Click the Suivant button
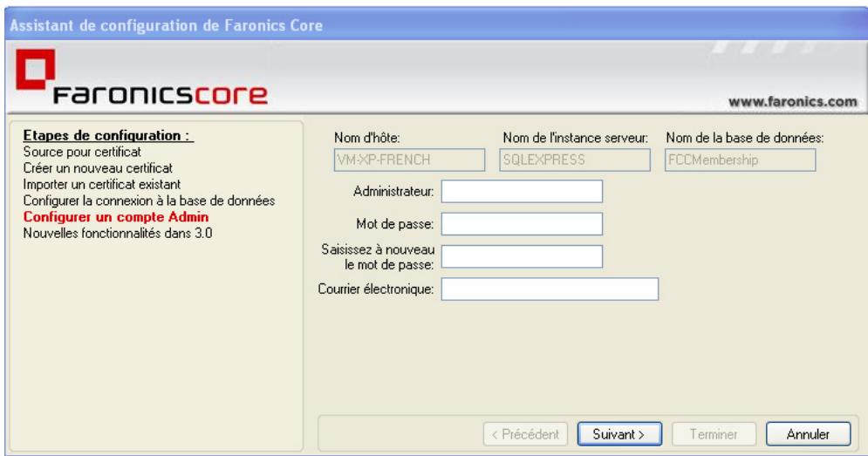Screen dimensions: 868x456 (x=619, y=434)
